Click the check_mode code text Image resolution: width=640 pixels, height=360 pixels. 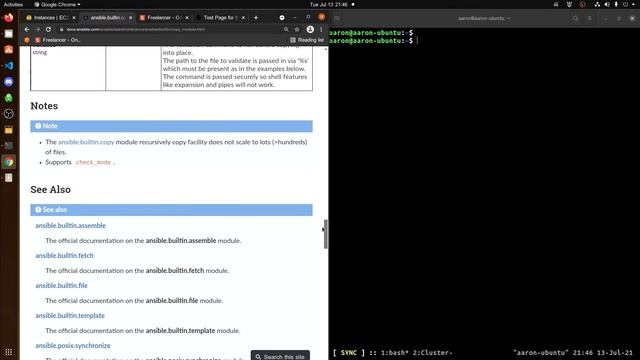(93, 162)
